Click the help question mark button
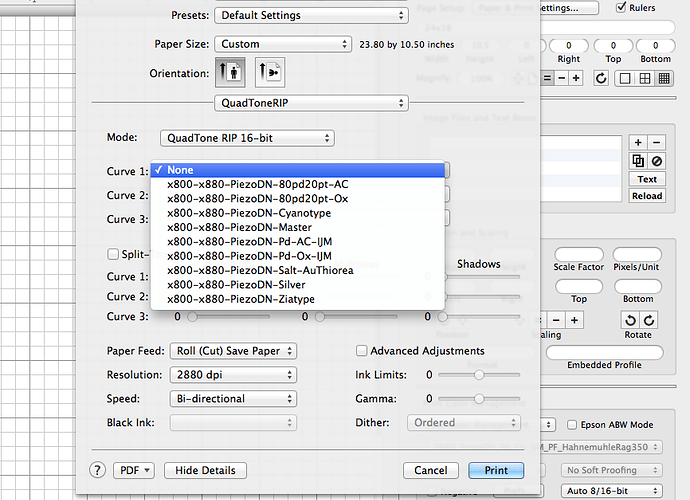This screenshot has height=500, width=690. [x=98, y=470]
